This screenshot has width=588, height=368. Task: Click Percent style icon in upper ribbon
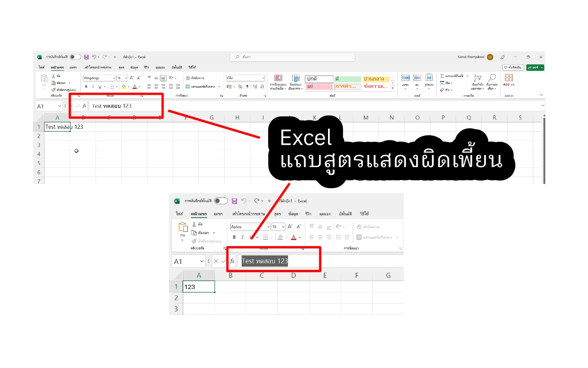(x=240, y=86)
